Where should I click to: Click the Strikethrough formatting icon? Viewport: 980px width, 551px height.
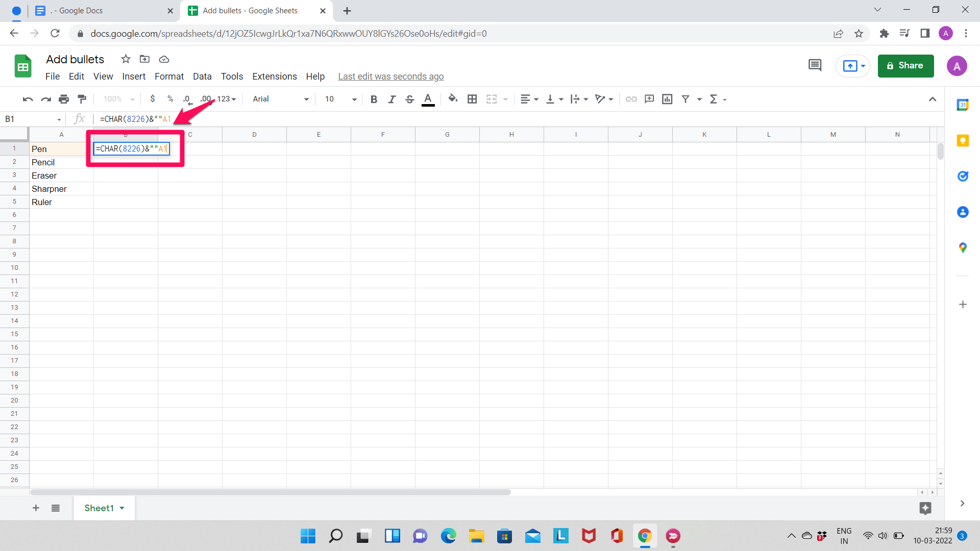coord(409,99)
